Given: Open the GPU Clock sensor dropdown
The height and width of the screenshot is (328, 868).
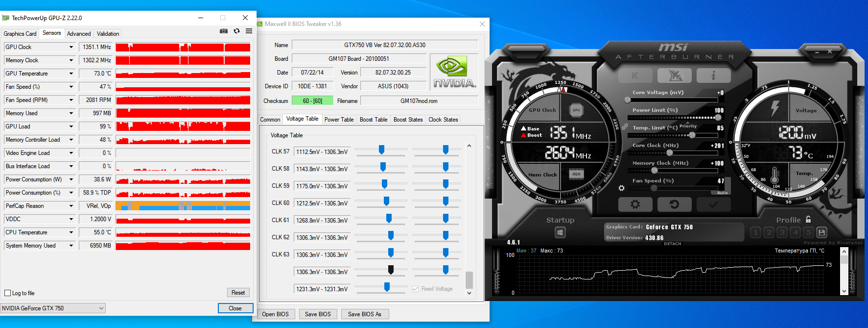Looking at the screenshot, I should pyautogui.click(x=71, y=47).
